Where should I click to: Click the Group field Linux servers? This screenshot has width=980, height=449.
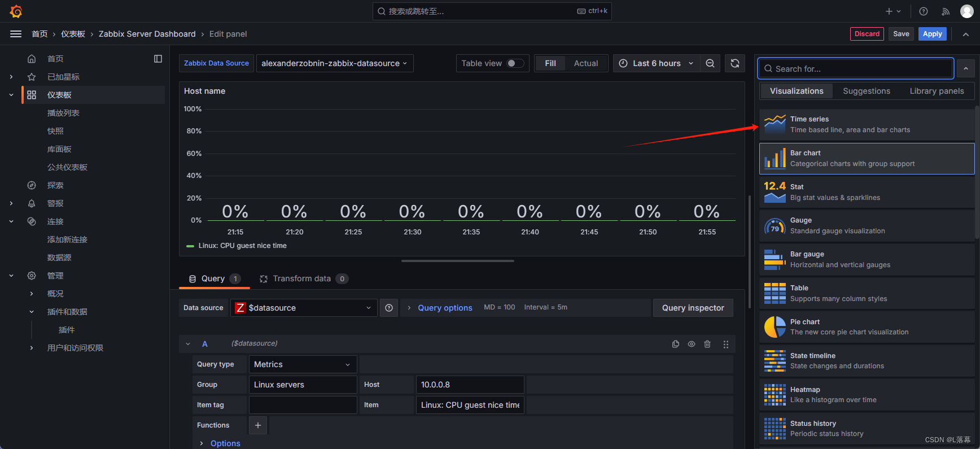303,385
